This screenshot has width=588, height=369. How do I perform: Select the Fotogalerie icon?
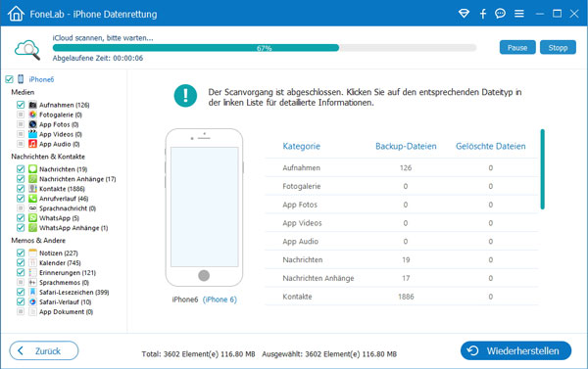33,115
